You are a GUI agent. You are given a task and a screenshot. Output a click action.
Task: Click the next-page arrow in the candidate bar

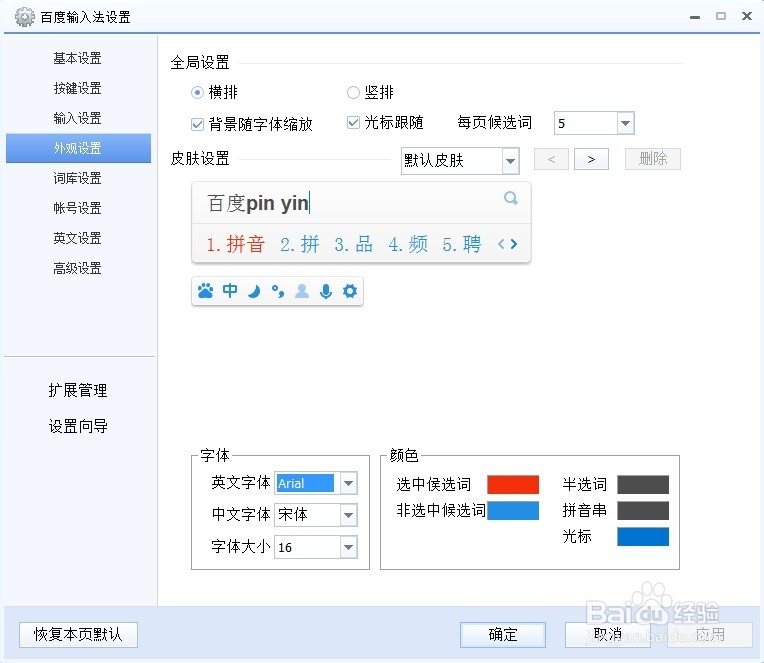point(514,244)
